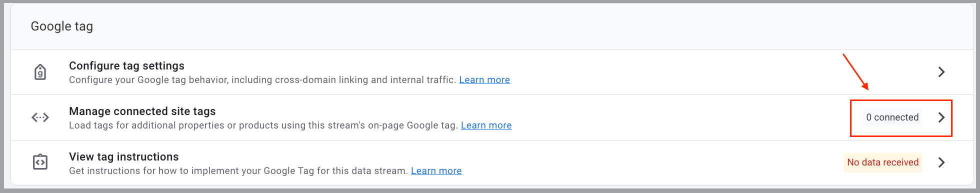Screen dimensions: 980x193
Task: Open View tag instructions chevron arrow
Action: 941,162
